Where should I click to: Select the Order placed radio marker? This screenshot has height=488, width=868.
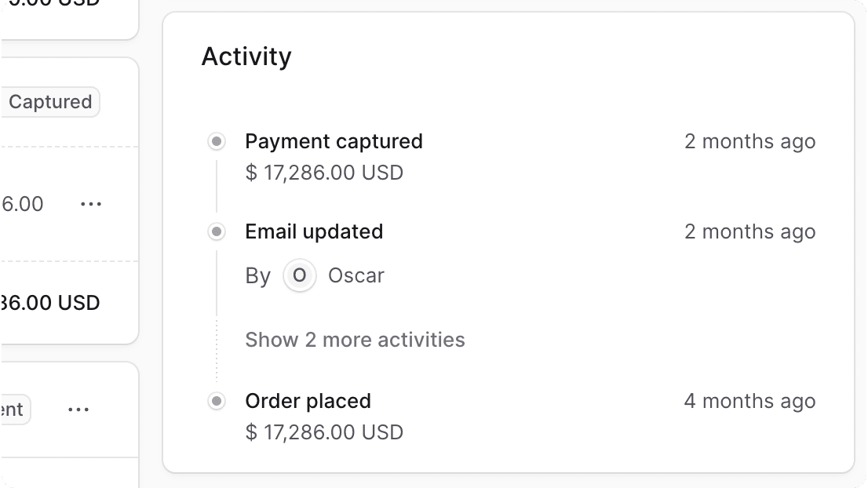(216, 401)
